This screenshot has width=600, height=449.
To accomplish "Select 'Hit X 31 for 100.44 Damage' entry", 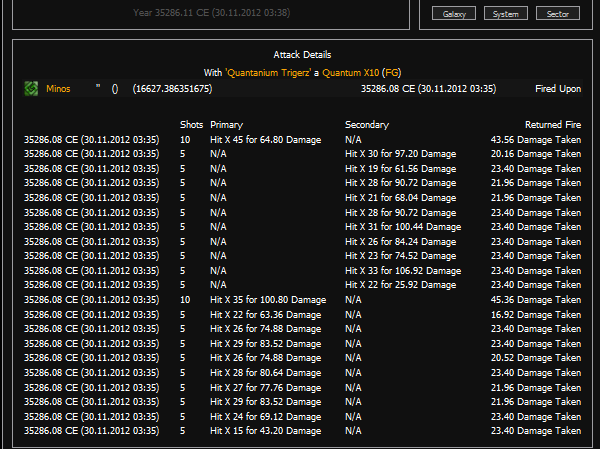I will coord(403,227).
